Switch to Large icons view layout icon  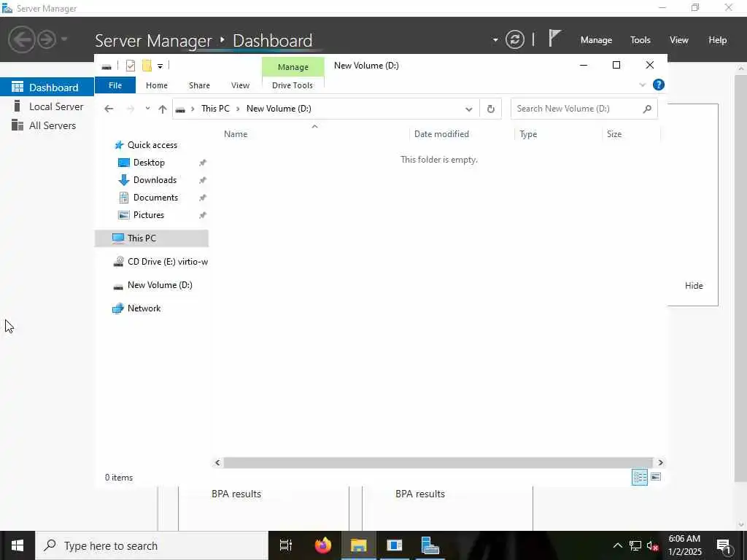tap(656, 477)
